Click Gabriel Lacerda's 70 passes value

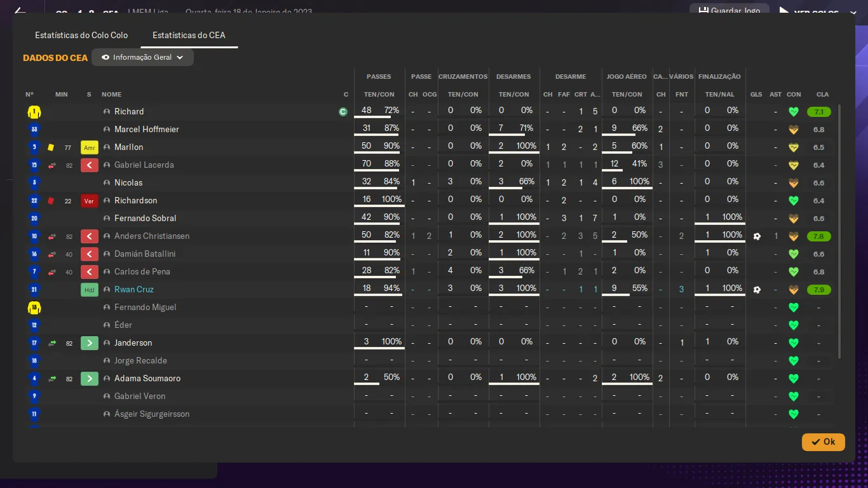(x=366, y=164)
